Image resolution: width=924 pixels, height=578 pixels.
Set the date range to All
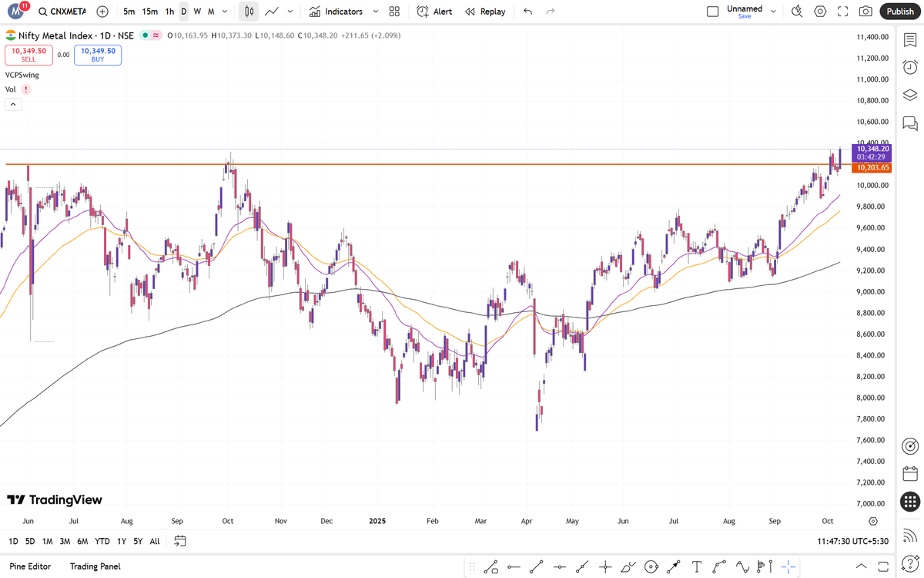155,541
